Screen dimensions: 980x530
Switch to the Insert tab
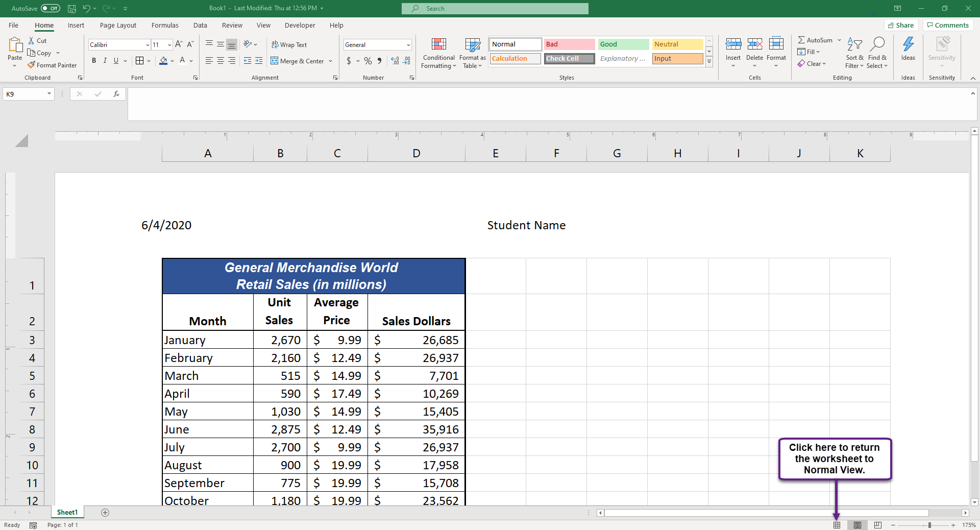(76, 25)
